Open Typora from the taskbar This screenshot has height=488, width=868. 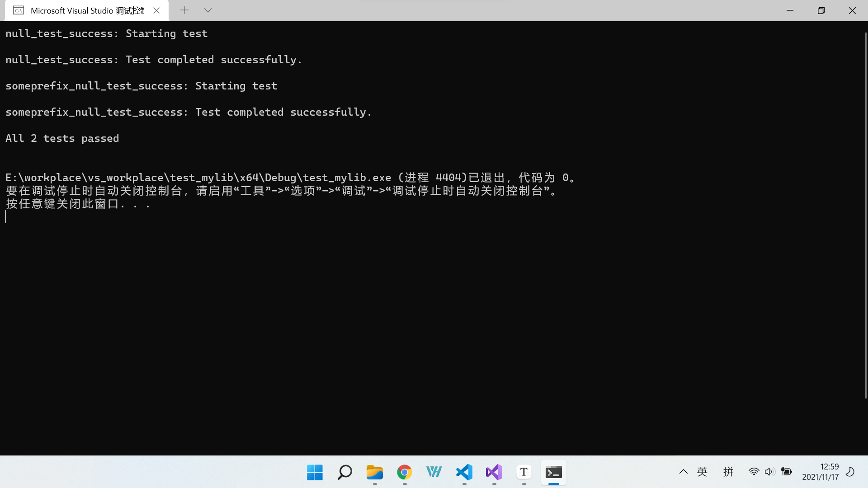pyautogui.click(x=524, y=472)
